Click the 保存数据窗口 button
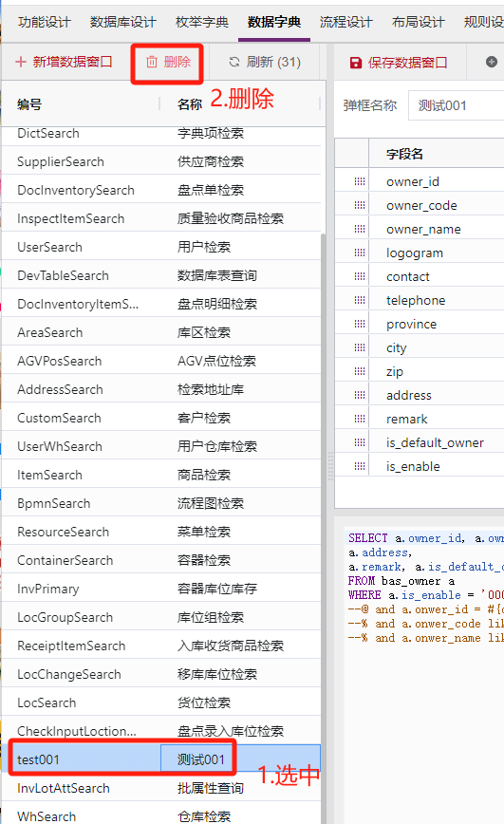Image resolution: width=504 pixels, height=824 pixels. coord(399,63)
